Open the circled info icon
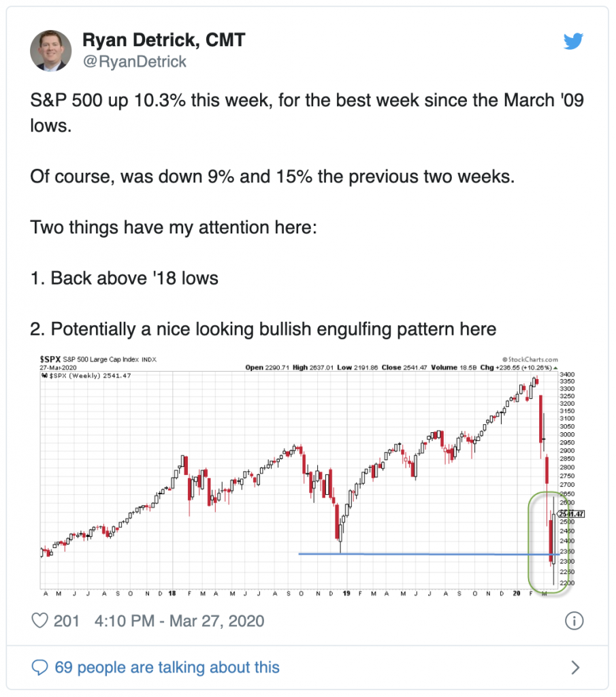The width and height of the screenshot is (616, 697). click(574, 621)
